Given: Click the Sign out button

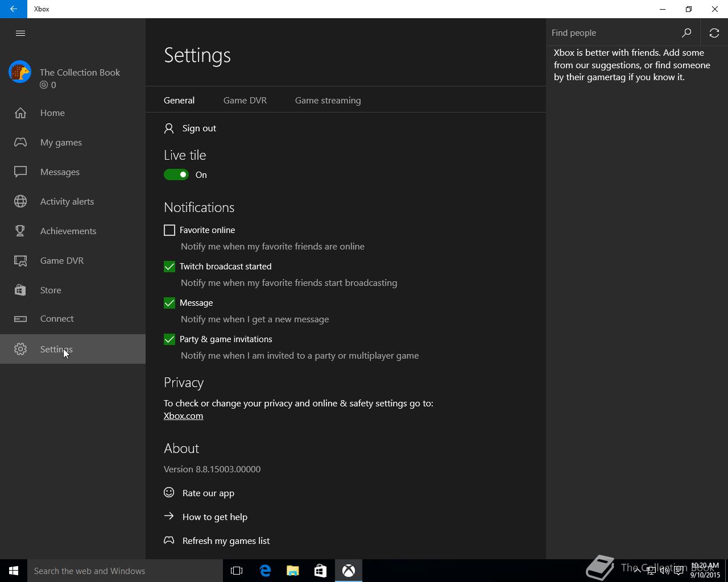Looking at the screenshot, I should point(191,128).
